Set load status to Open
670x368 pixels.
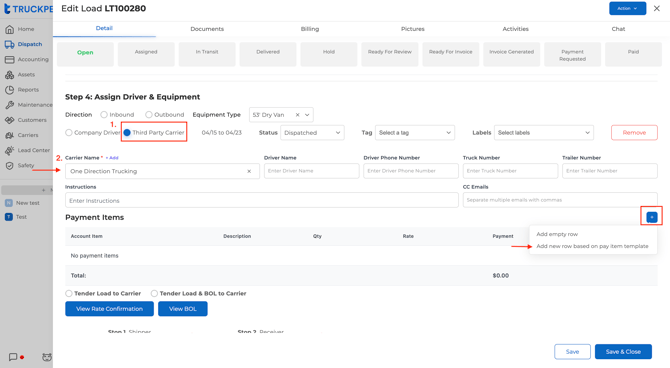point(85,54)
